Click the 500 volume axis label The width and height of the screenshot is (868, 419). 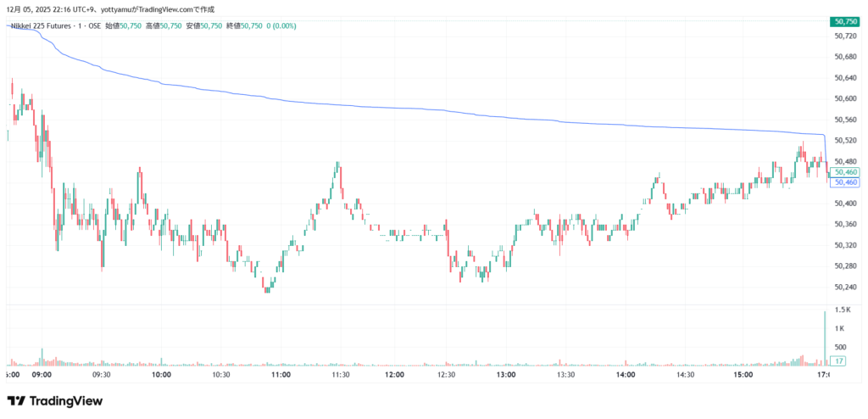(x=841, y=347)
